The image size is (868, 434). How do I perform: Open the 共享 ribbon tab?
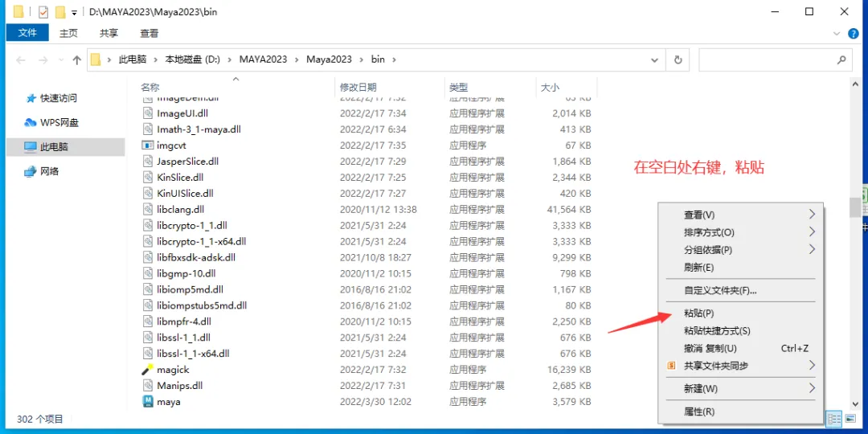(x=108, y=33)
